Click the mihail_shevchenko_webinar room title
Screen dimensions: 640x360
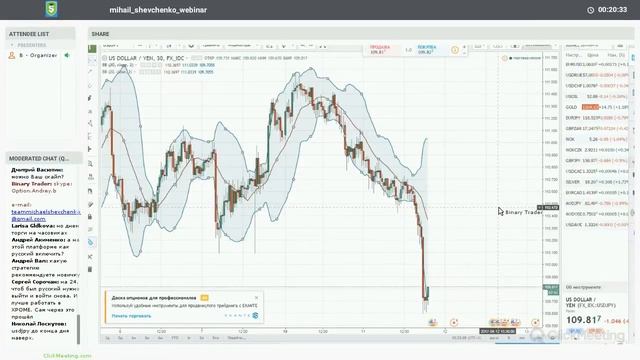tap(158, 10)
